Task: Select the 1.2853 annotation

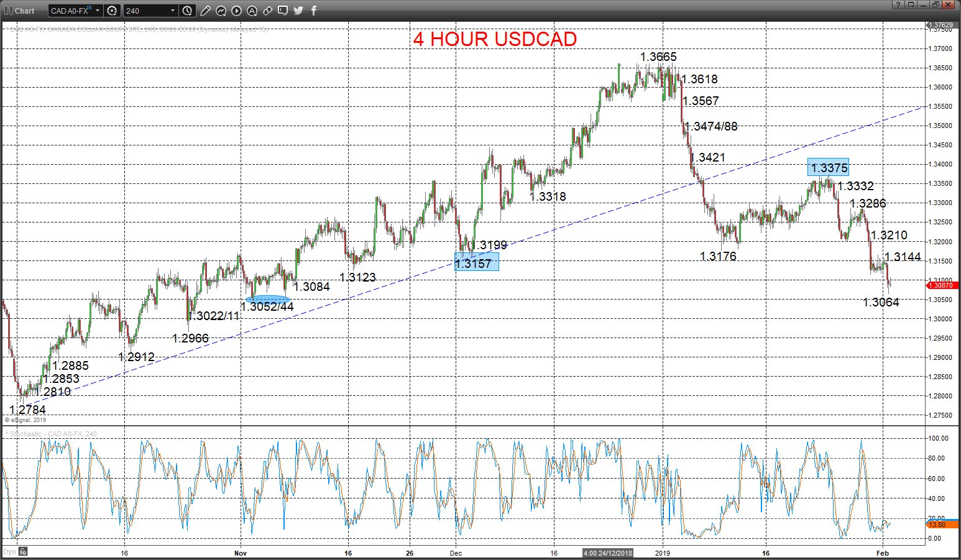Action: point(61,379)
